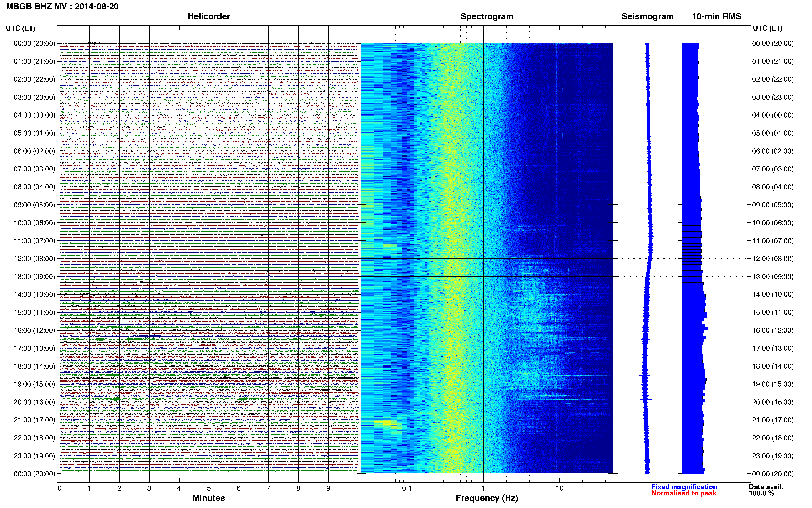Click the 'Minutes' axis title
This screenshot has height=508, width=812.
click(209, 498)
